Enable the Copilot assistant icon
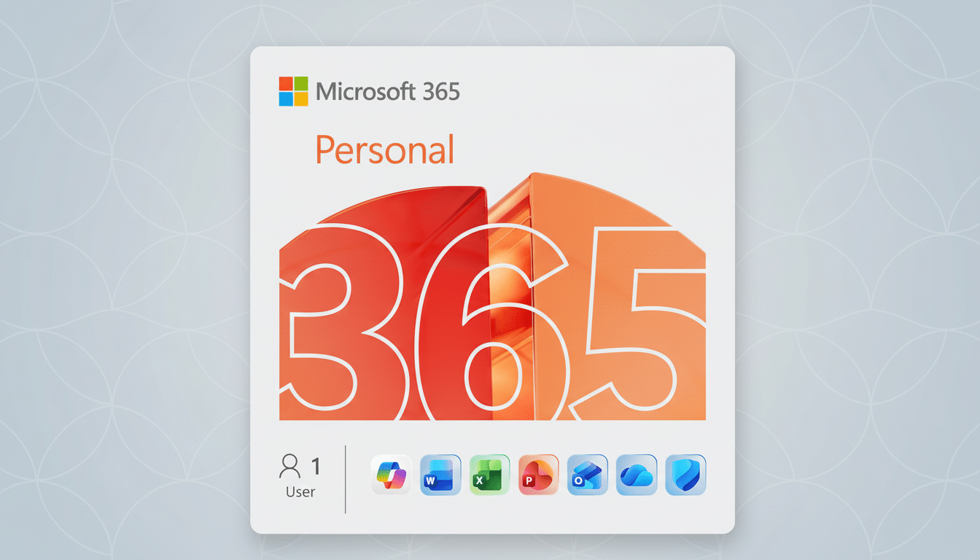 coord(391,474)
